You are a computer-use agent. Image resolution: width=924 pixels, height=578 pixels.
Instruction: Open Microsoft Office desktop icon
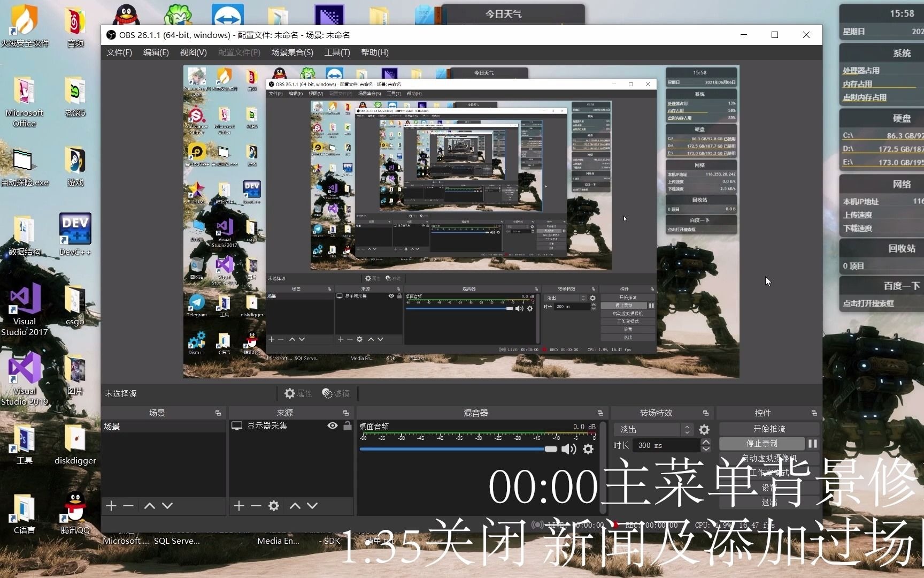(x=24, y=102)
